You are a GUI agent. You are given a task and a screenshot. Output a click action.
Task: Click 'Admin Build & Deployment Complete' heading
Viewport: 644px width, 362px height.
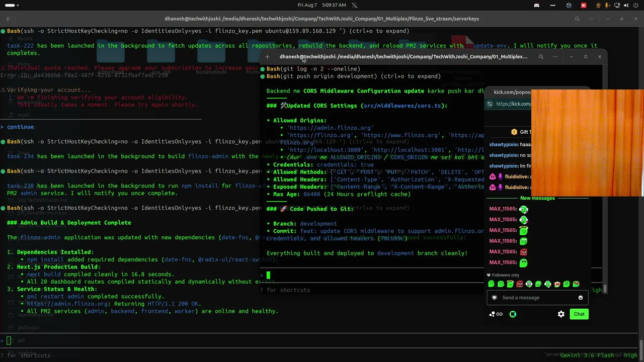pyautogui.click(x=69, y=223)
